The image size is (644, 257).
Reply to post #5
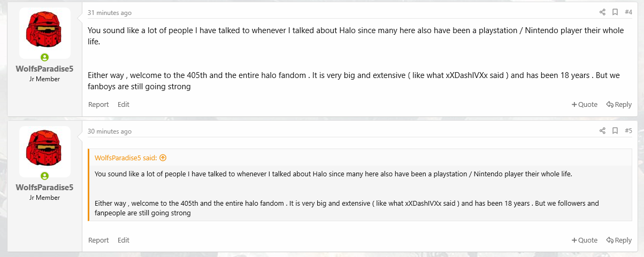(x=619, y=240)
